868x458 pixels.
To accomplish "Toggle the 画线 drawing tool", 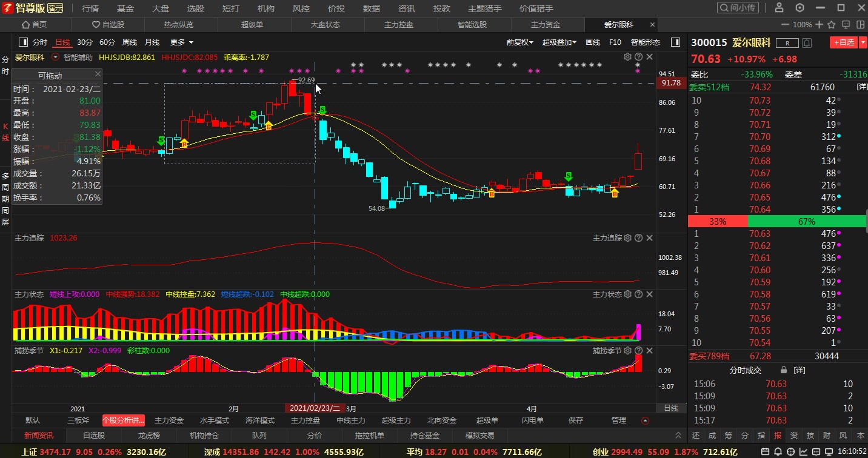I will coord(592,42).
